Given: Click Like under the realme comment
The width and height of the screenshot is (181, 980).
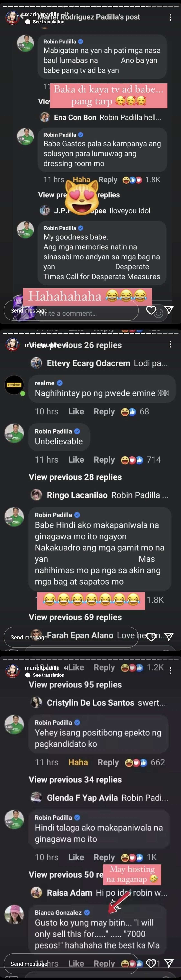Looking at the screenshot, I should tap(76, 412).
